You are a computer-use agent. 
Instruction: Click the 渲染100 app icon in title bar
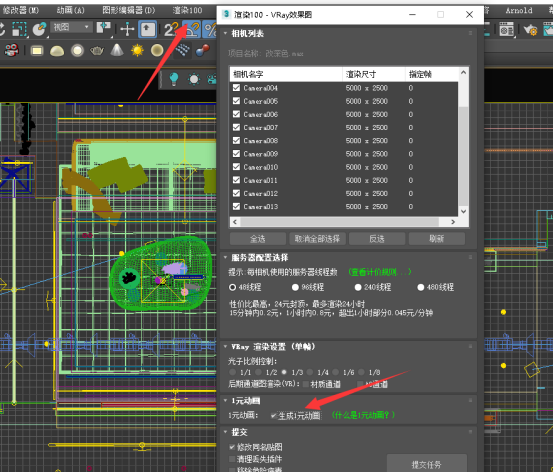226,14
